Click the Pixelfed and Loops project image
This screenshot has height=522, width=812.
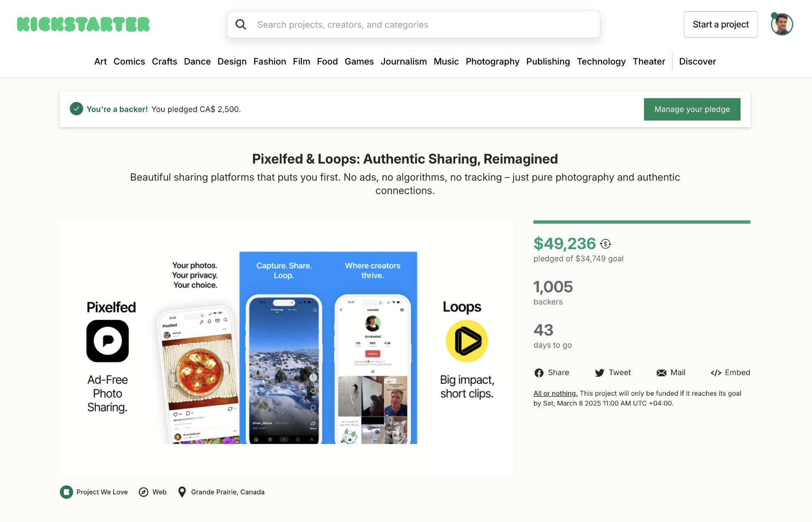[x=287, y=347]
